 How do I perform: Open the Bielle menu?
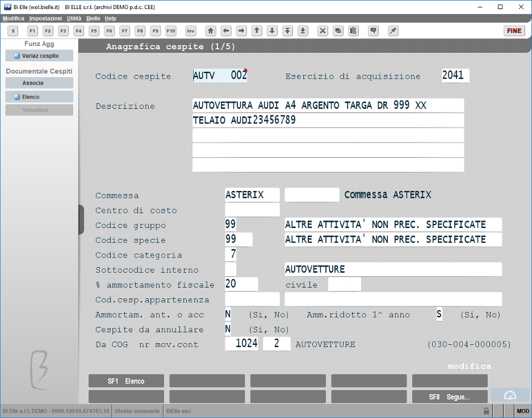coord(93,18)
